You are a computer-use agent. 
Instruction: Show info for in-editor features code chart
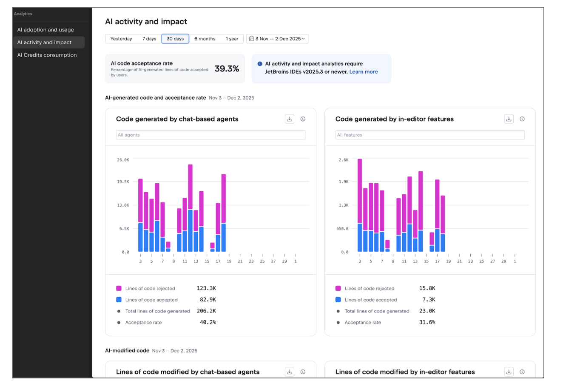pyautogui.click(x=522, y=119)
